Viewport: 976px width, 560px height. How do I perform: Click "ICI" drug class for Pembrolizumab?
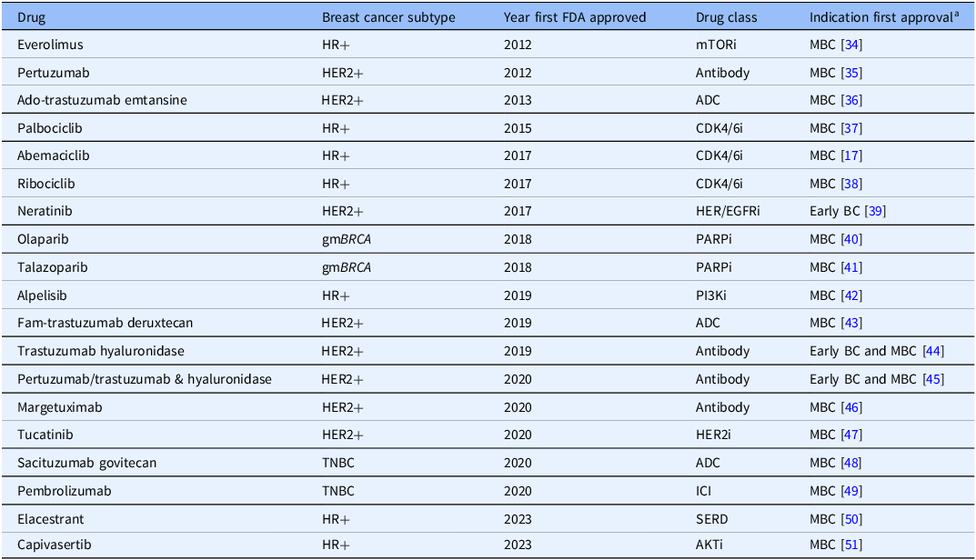point(703,491)
